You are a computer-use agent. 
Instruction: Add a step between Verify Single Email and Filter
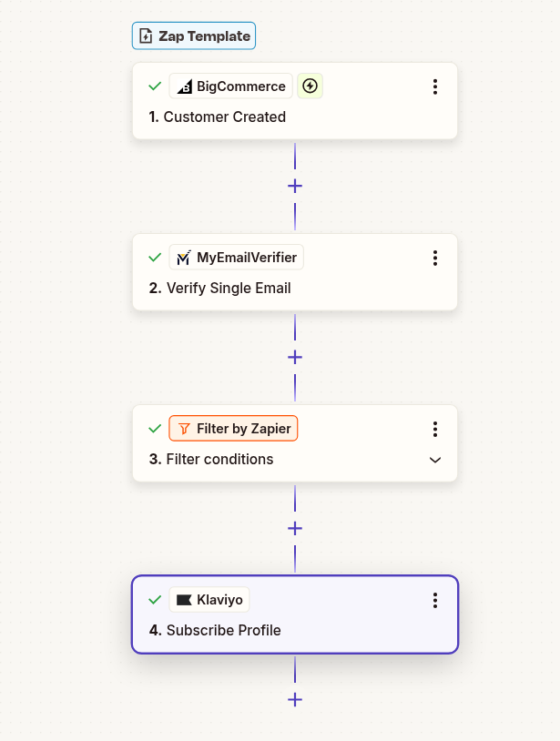[295, 357]
